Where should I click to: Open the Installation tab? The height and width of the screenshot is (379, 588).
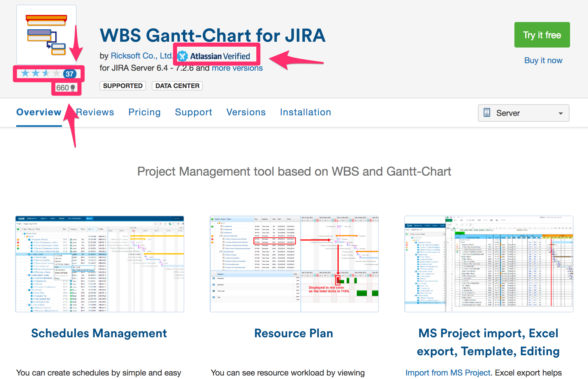pyautogui.click(x=305, y=112)
